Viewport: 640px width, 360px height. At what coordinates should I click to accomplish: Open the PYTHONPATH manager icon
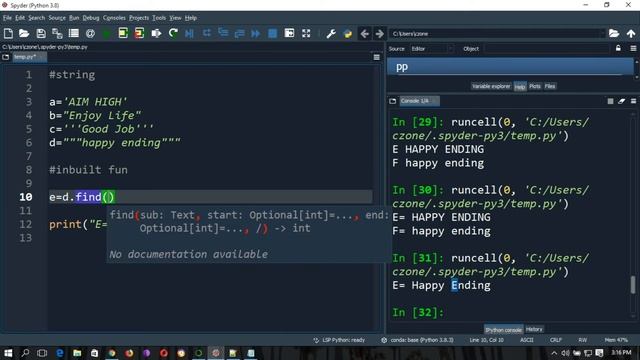pos(348,33)
